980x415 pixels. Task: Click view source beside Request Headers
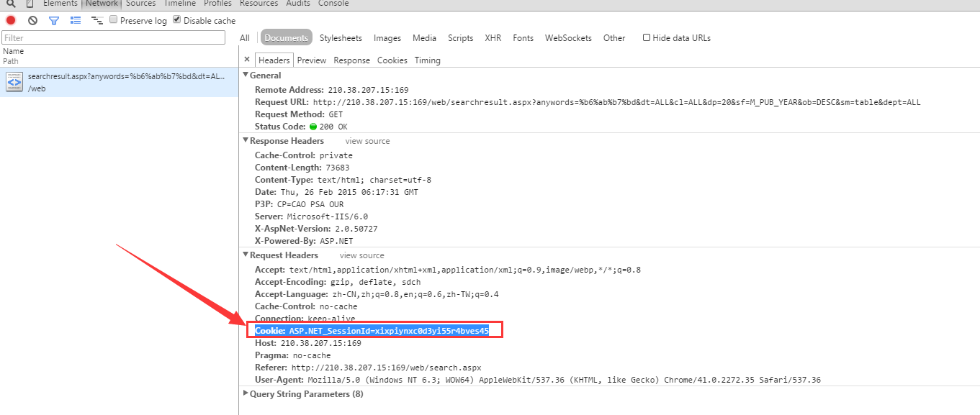click(361, 255)
